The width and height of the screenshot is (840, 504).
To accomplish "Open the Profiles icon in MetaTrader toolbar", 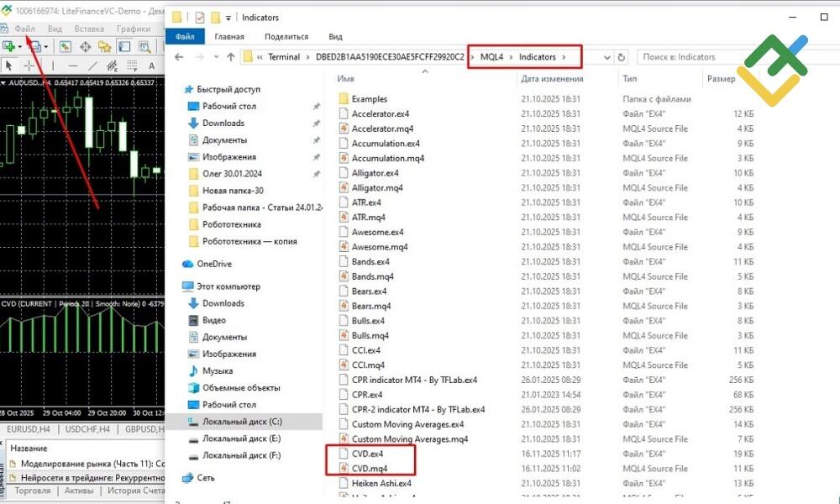I will [x=34, y=46].
